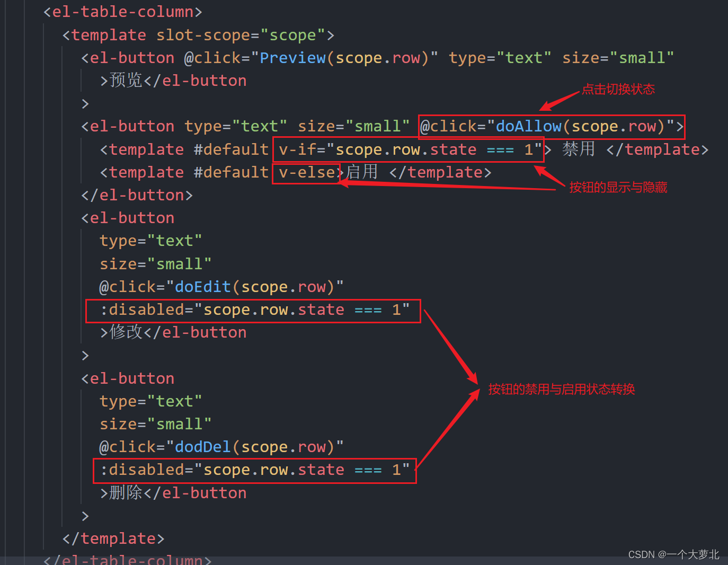Click the doEdit(scope.row) handler line
Image resolution: width=728 pixels, height=565 pixels.
pos(221,287)
